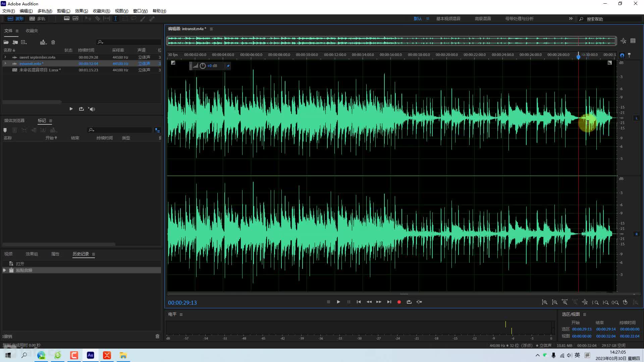Viewport: 644px width, 362px height.
Task: Click the red Record button
Action: (399, 302)
